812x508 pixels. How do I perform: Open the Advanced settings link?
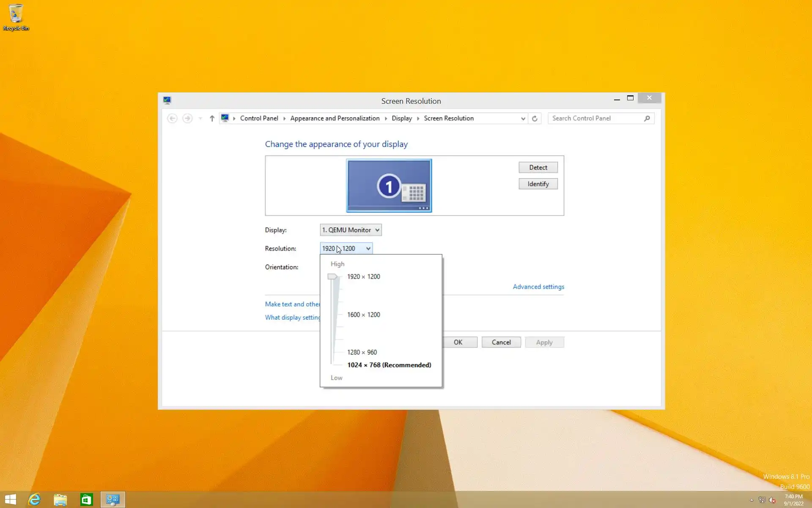click(538, 287)
